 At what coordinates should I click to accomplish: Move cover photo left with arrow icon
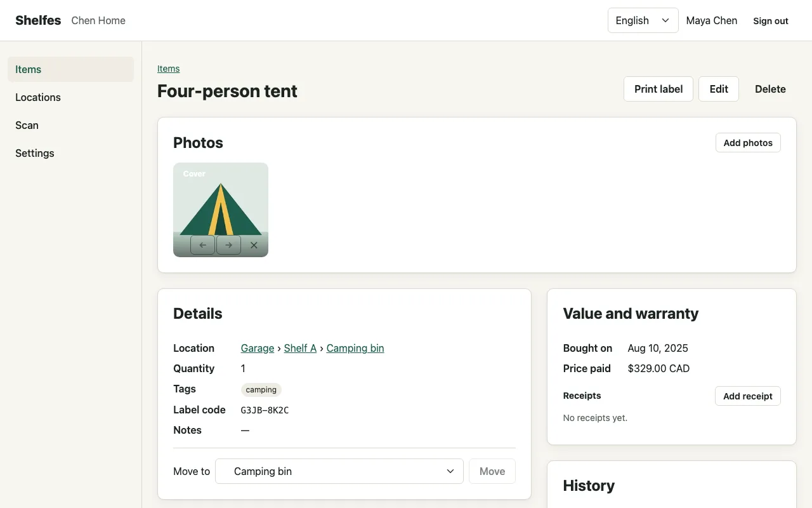click(203, 245)
